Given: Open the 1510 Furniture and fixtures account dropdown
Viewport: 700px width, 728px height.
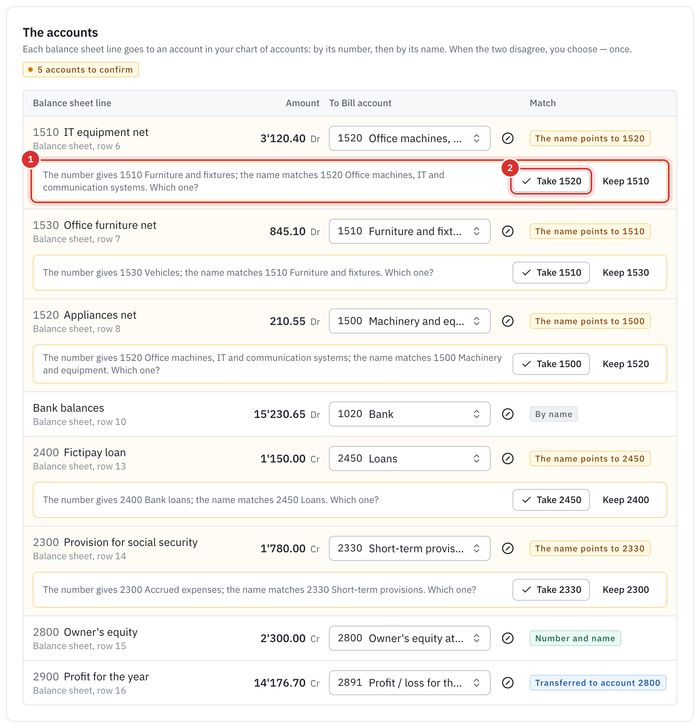Looking at the screenshot, I should [409, 231].
